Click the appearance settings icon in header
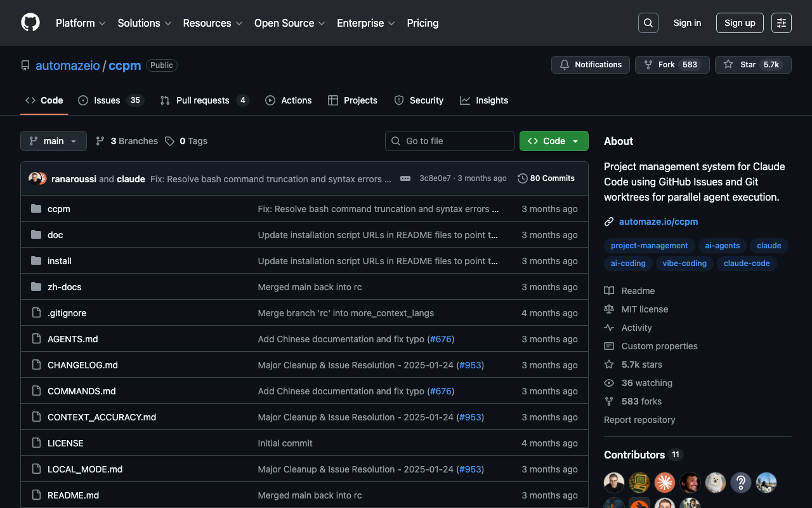The width and height of the screenshot is (812, 508). (781, 23)
